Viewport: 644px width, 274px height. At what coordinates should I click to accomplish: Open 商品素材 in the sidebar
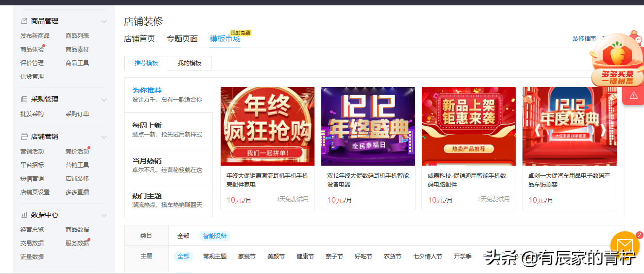tap(77, 50)
